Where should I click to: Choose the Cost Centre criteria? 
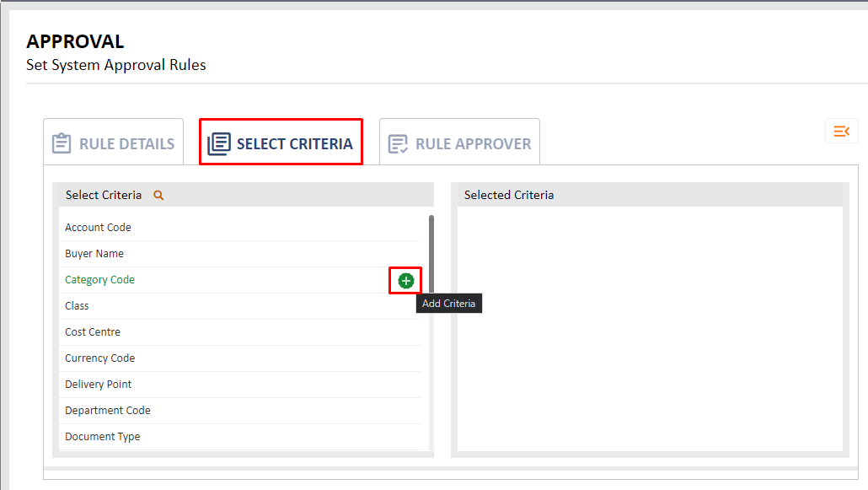coord(239,332)
